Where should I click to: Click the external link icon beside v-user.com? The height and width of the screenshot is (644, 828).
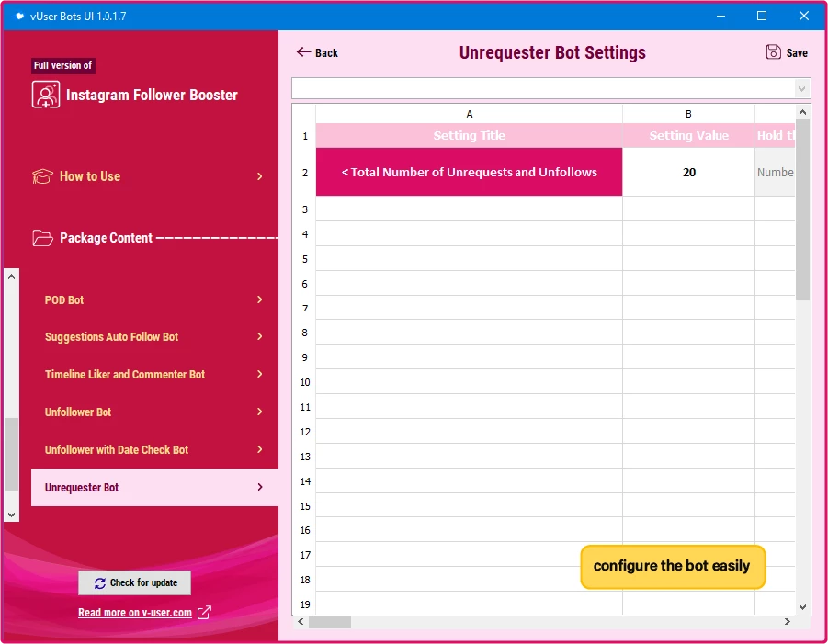point(204,613)
